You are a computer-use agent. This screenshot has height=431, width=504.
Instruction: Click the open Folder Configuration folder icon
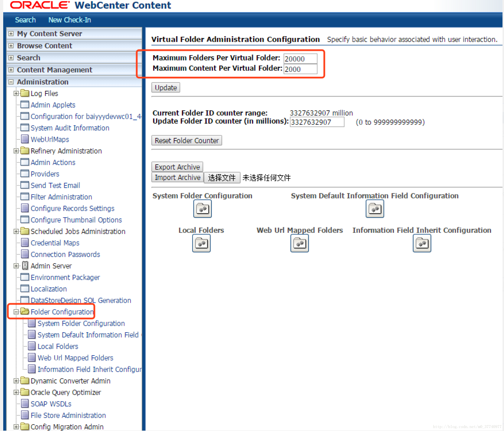[x=25, y=312]
